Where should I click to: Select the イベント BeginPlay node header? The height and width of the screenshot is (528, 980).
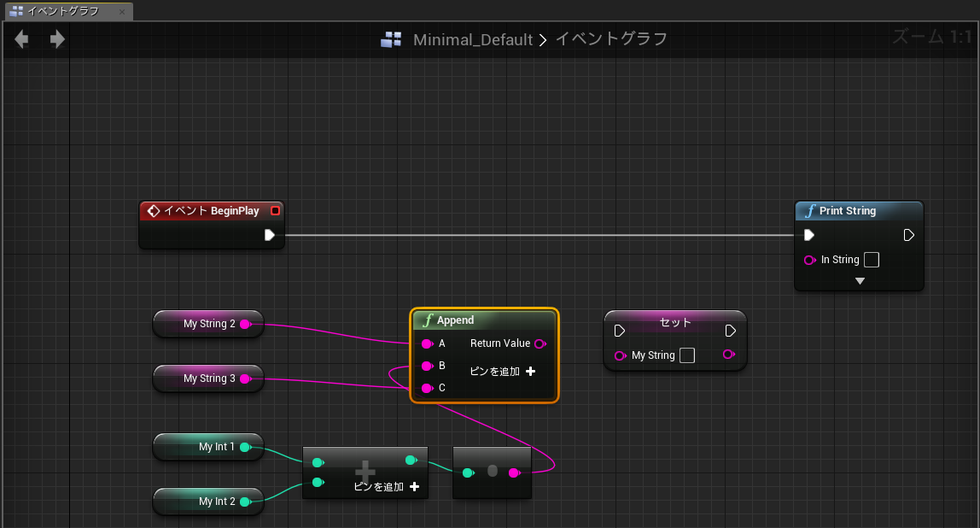[211, 211]
